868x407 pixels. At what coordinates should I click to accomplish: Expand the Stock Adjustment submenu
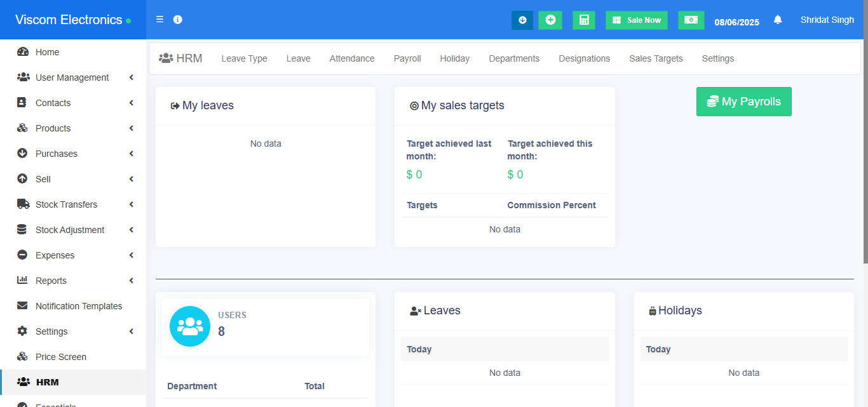[70, 230]
